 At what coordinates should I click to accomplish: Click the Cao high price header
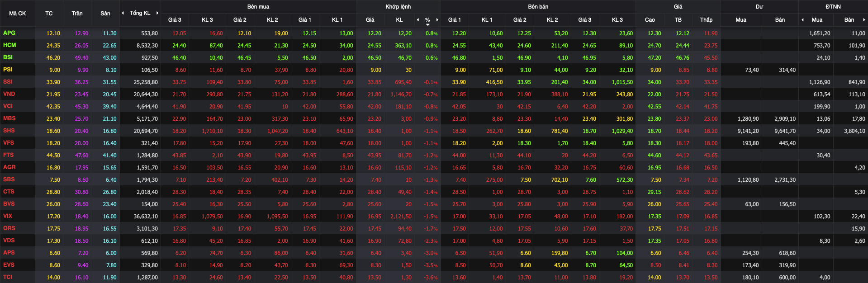pos(650,20)
